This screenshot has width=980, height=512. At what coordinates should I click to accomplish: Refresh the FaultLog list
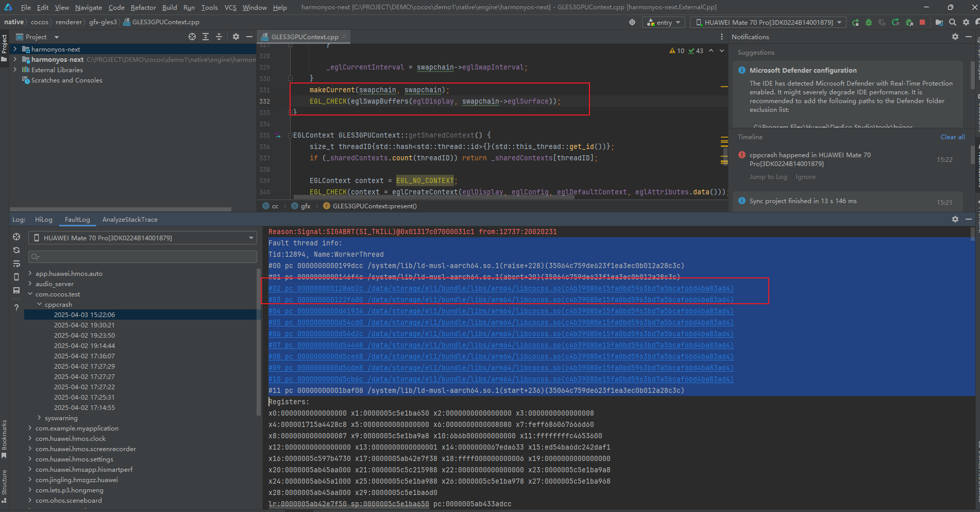point(16,250)
